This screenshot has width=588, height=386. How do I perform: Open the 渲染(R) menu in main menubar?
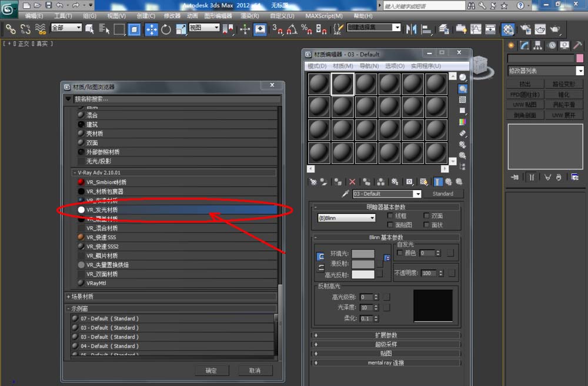pyautogui.click(x=250, y=16)
